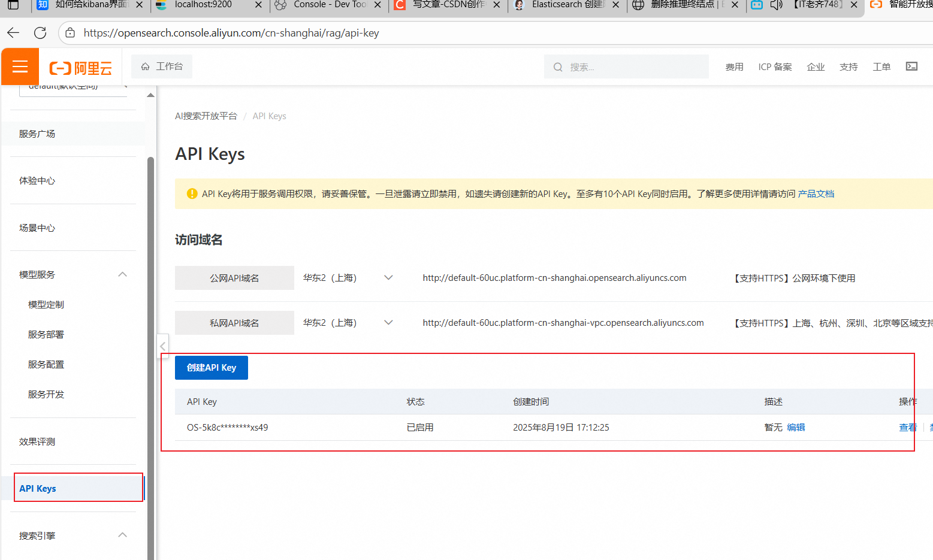933x560 pixels.
Task: Reload the page with the refresh icon
Action: [x=40, y=33]
